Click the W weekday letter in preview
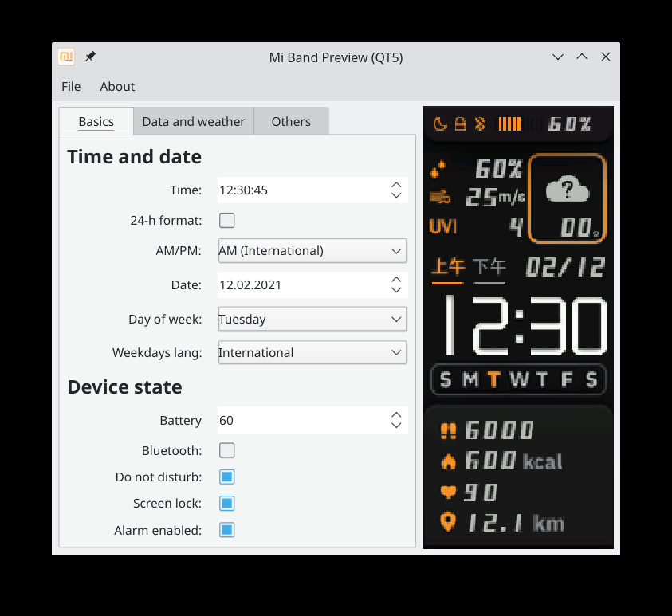 click(x=519, y=379)
